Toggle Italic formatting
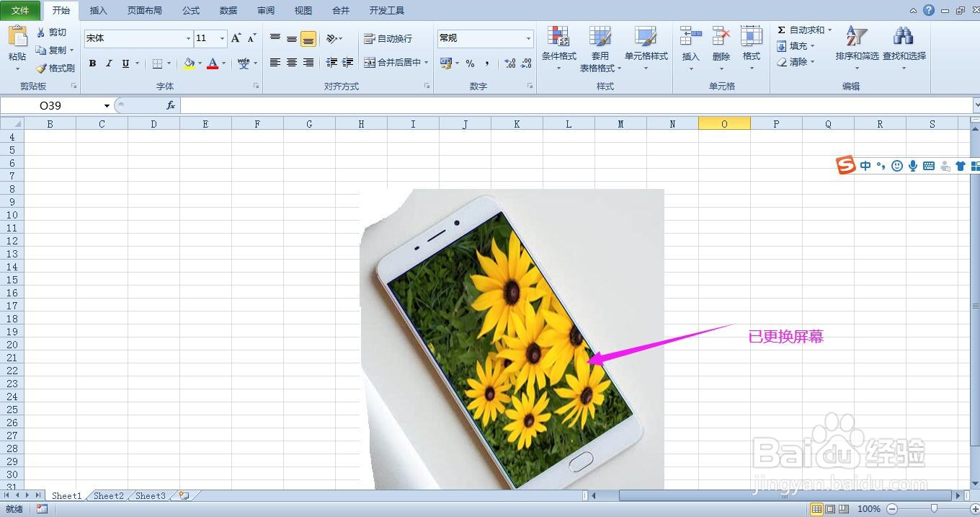Screen dimensions: 980x517 (109, 63)
